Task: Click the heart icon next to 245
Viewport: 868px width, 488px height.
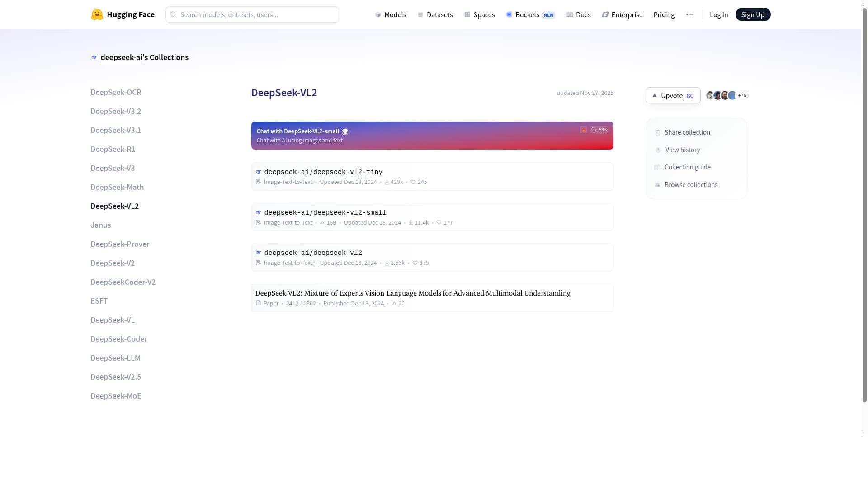Action: [x=413, y=182]
